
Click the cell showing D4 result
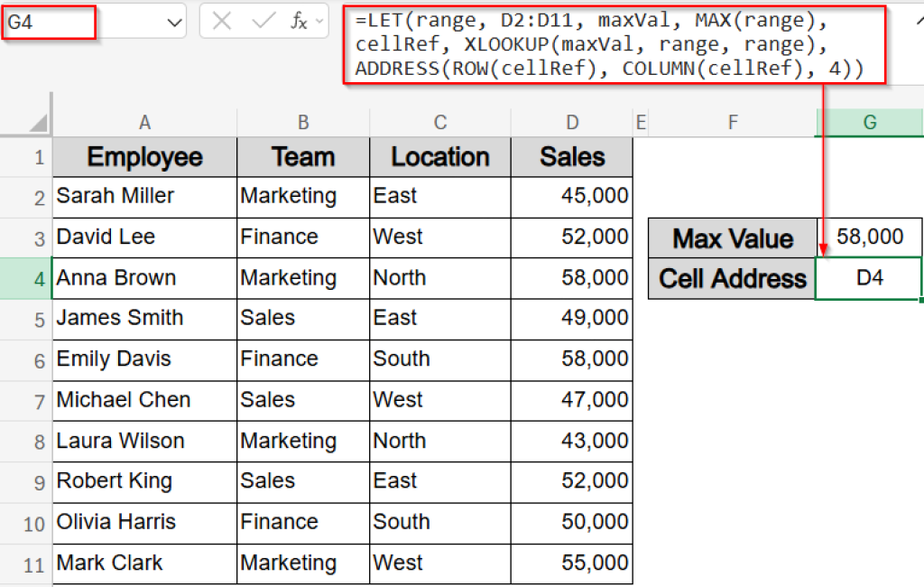[868, 278]
